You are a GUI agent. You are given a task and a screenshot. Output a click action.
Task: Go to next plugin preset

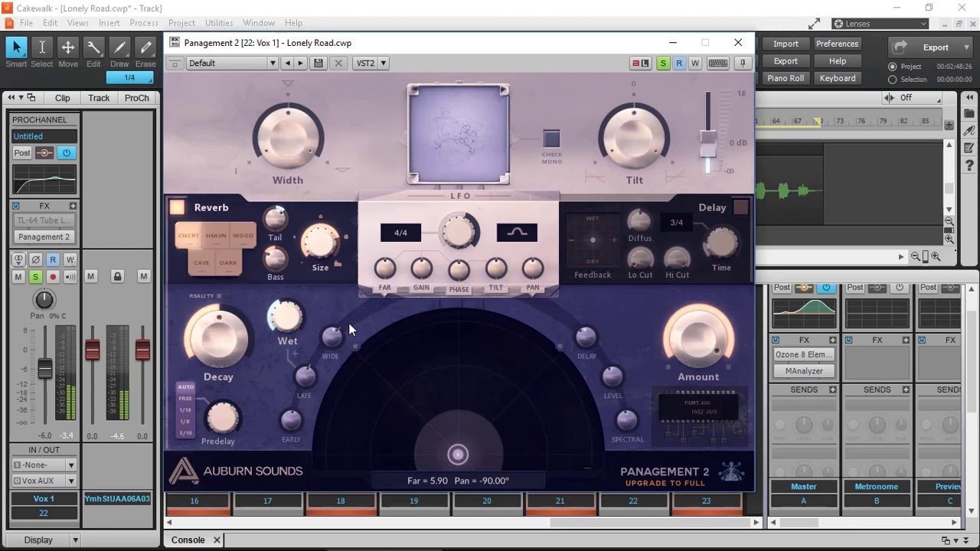[x=300, y=63]
